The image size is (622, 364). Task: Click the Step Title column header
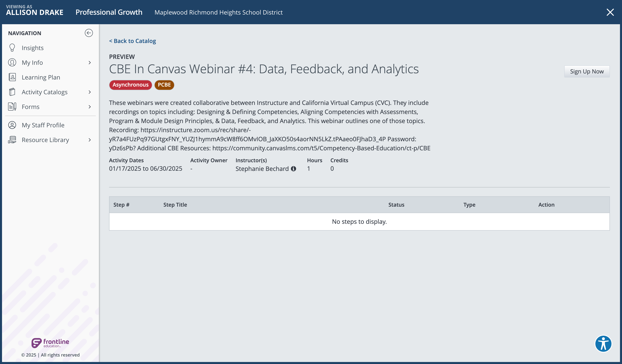pos(175,205)
